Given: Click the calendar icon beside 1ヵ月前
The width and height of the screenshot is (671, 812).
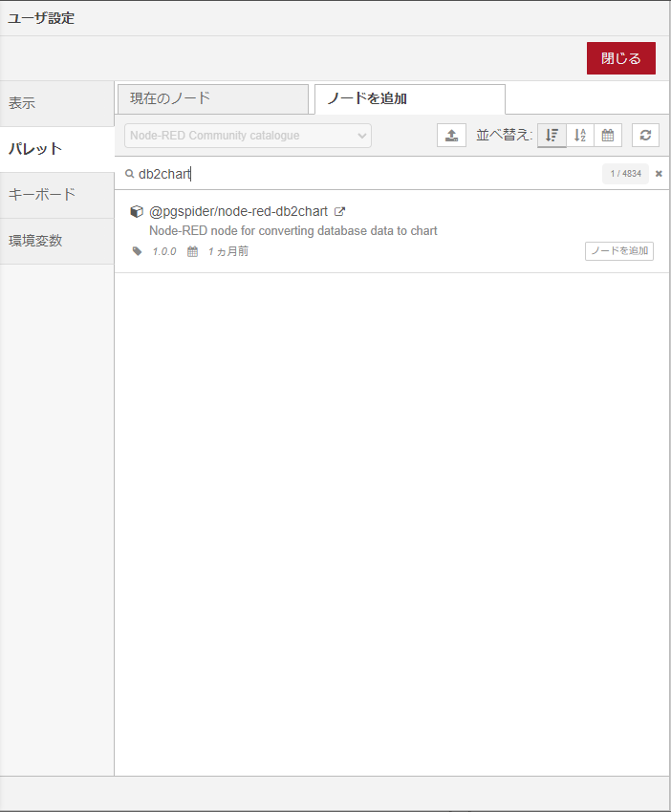Looking at the screenshot, I should click(192, 251).
